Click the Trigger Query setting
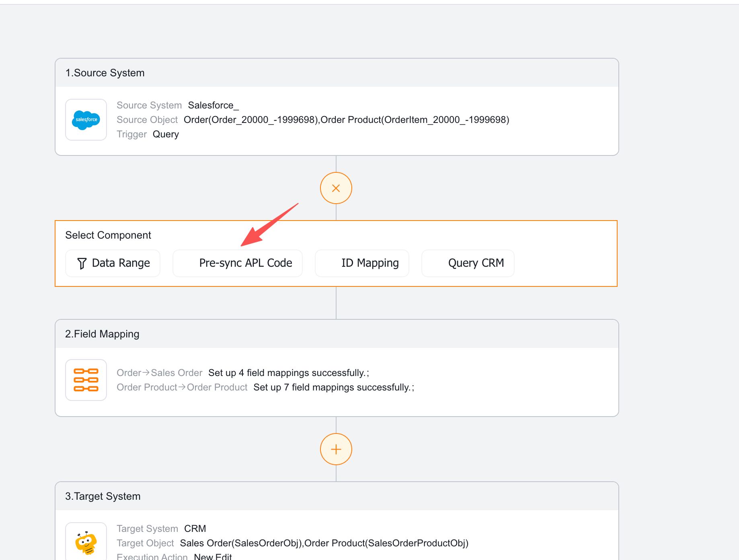Viewport: 739px width, 560px height. [x=165, y=134]
